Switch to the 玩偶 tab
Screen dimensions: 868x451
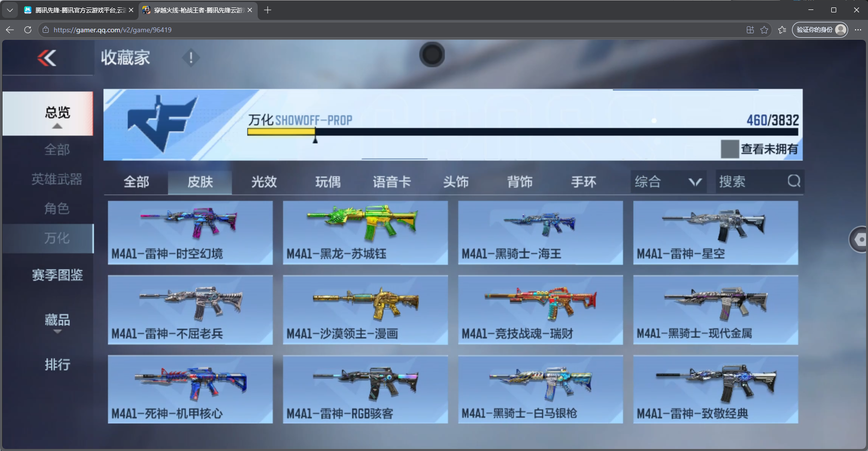328,182
